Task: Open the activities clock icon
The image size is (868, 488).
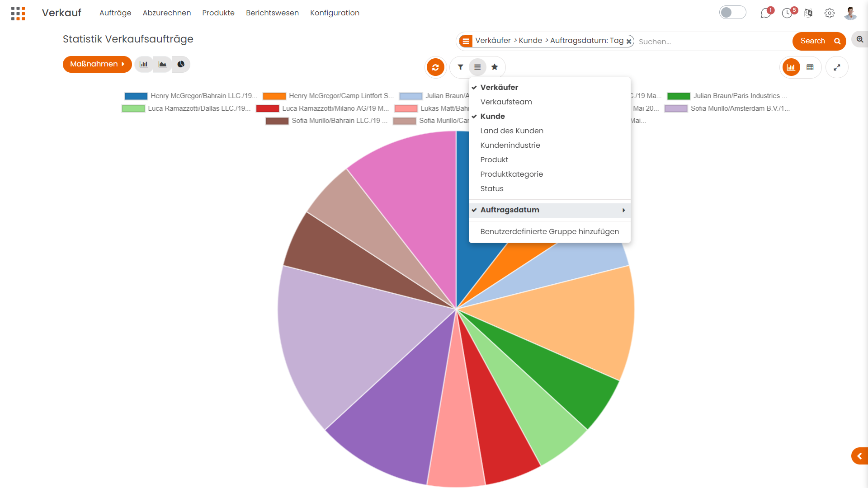Action: (x=787, y=13)
